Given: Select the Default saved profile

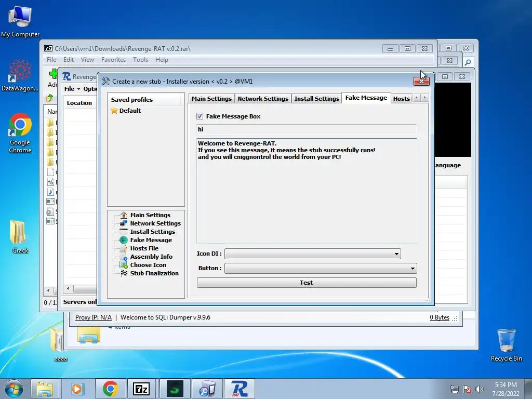Looking at the screenshot, I should 130,111.
